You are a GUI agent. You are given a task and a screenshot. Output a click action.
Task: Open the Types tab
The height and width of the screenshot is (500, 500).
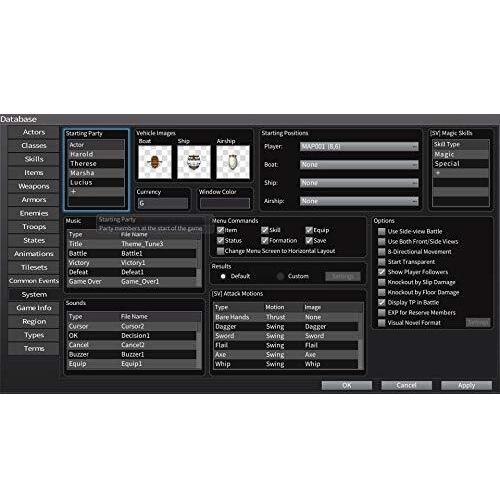(x=34, y=335)
